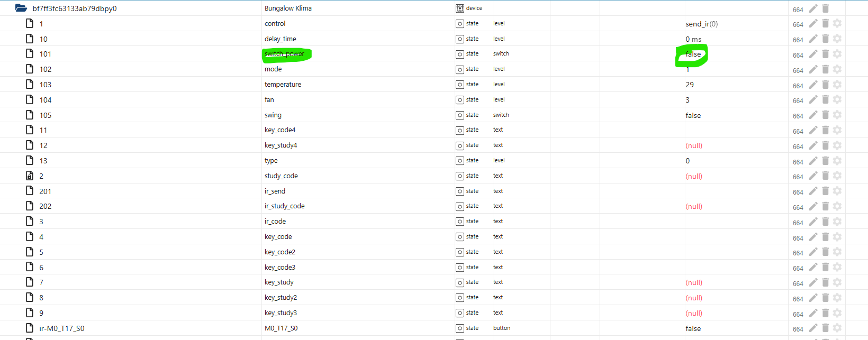868x340 pixels.
Task: Select tree item 13
Action: coord(43,161)
